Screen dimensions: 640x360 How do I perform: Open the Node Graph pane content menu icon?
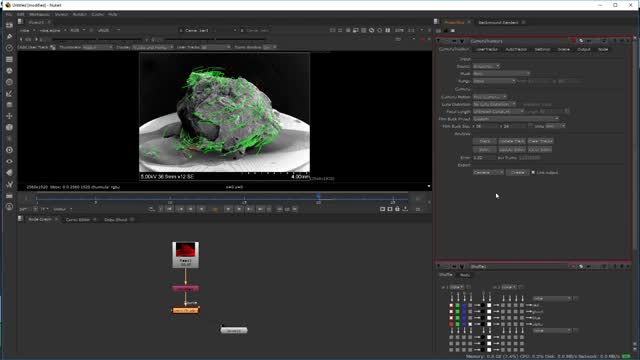point(20,219)
